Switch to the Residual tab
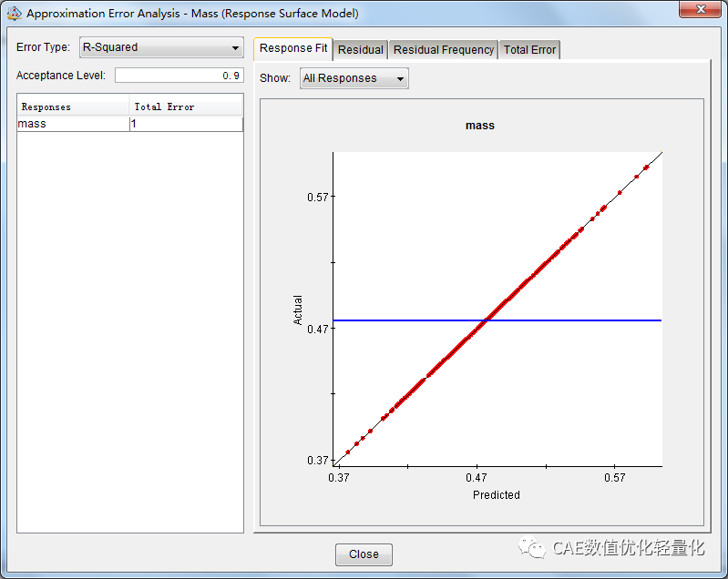The image size is (728, 579). tap(360, 50)
